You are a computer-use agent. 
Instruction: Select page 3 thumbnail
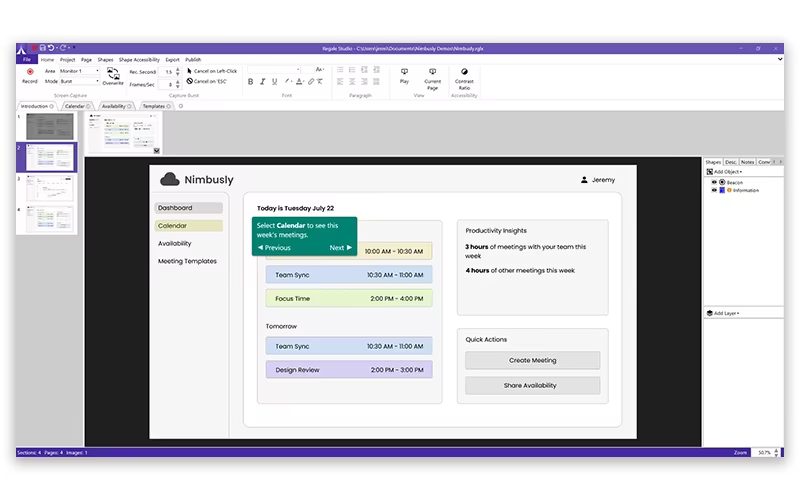[x=49, y=188]
